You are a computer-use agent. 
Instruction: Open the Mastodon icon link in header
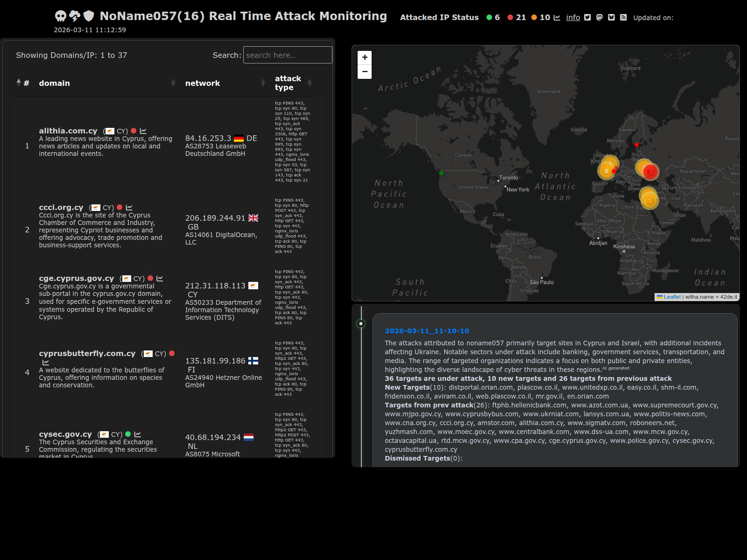point(599,17)
